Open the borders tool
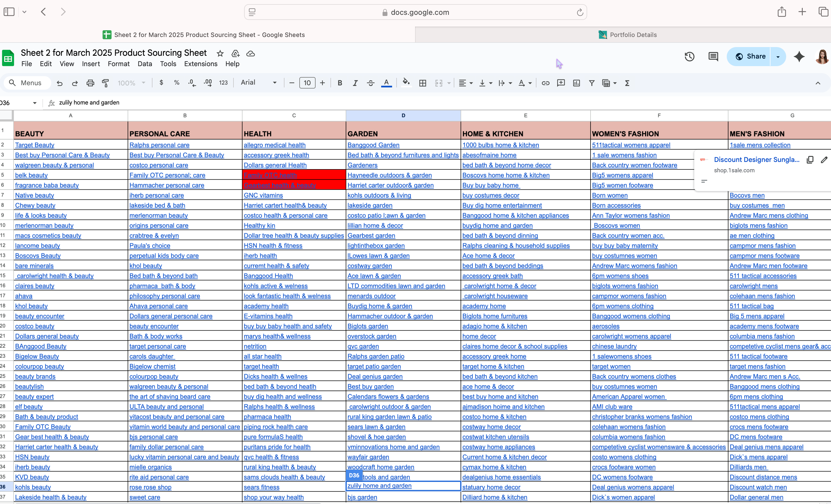 (x=423, y=83)
